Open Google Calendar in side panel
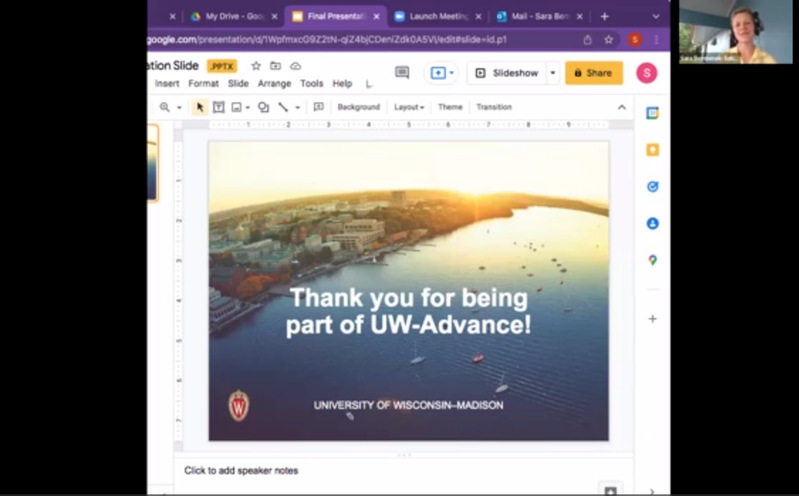 [652, 113]
